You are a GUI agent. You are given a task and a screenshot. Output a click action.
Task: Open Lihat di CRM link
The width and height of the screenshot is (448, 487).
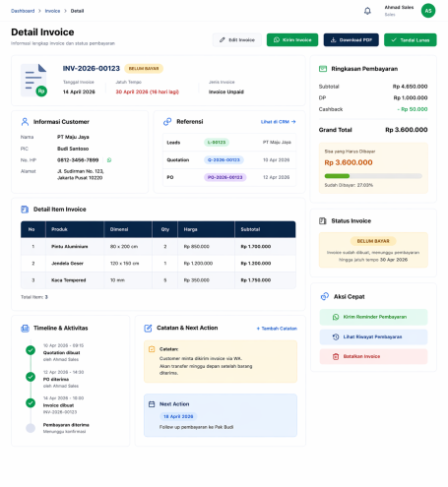point(279,122)
